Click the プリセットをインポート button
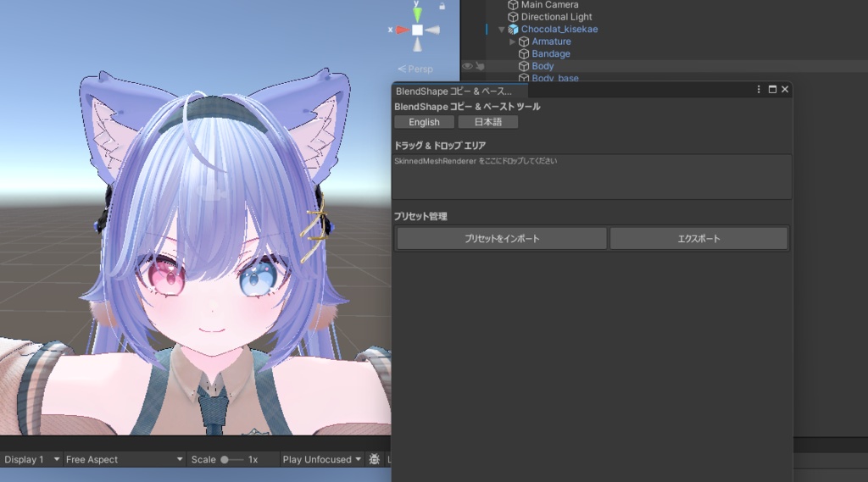Screen dimensions: 868x482 (502, 239)
